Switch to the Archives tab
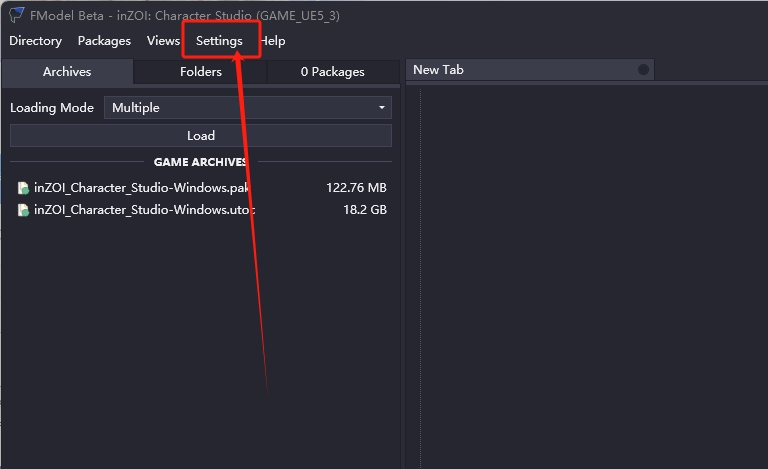Viewport: 768px width, 469px height. point(67,71)
